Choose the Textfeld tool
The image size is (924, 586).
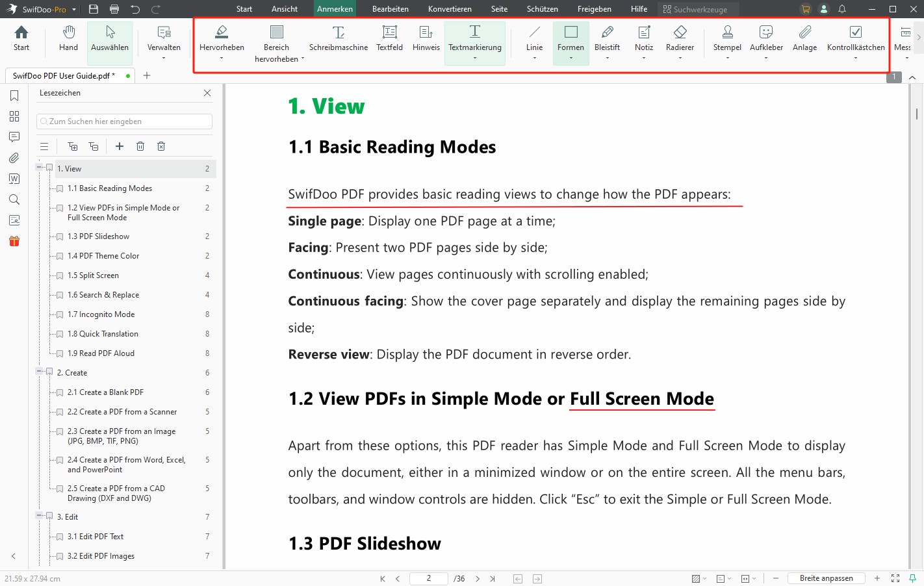tap(390, 38)
